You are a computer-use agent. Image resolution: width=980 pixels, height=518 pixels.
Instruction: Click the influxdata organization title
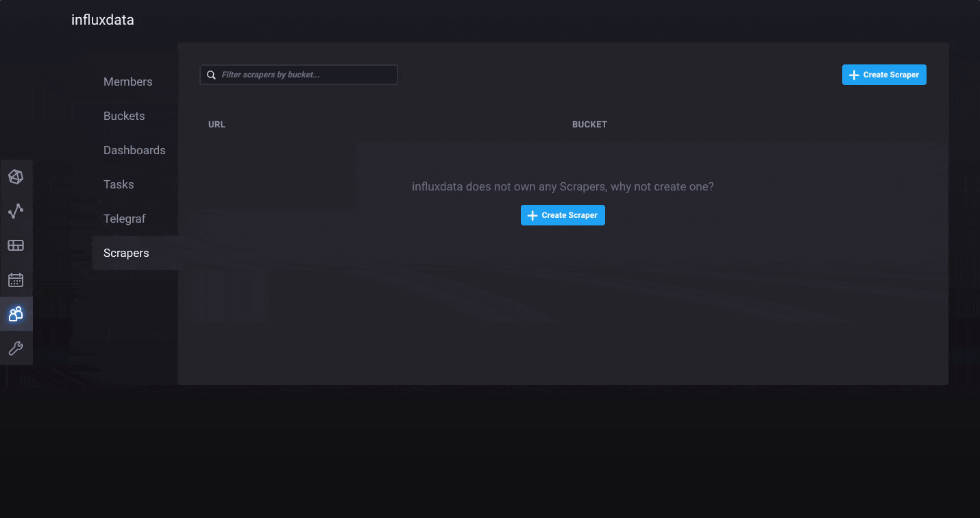tap(103, 20)
